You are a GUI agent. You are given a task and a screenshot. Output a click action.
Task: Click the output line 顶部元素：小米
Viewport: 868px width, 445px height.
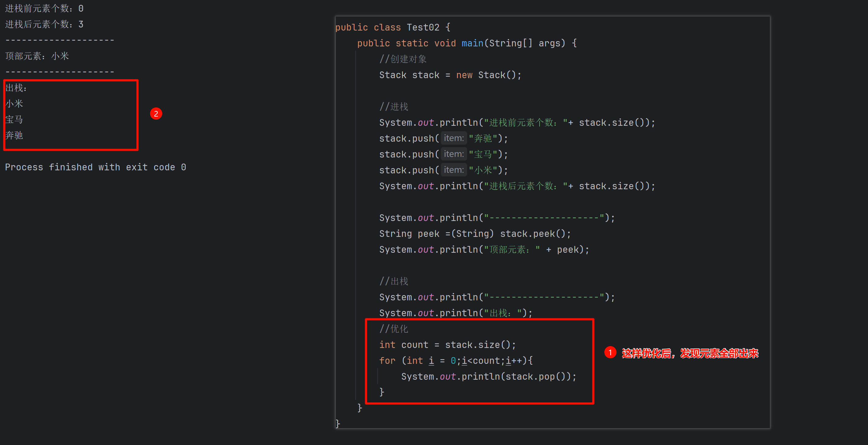point(37,56)
